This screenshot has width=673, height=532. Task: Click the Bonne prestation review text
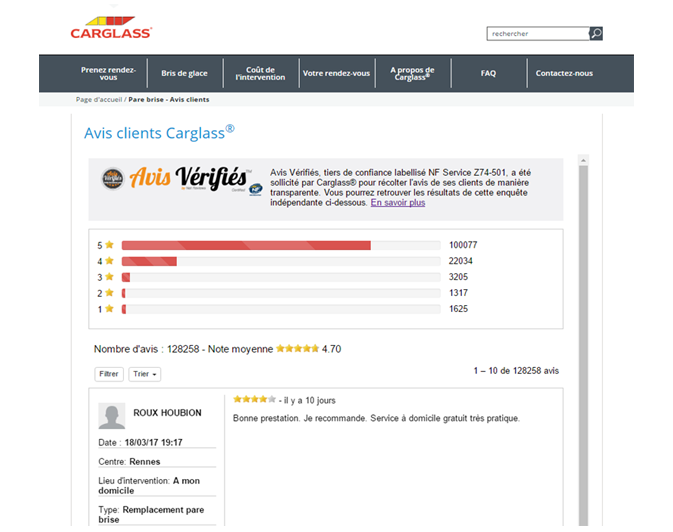[x=376, y=418]
